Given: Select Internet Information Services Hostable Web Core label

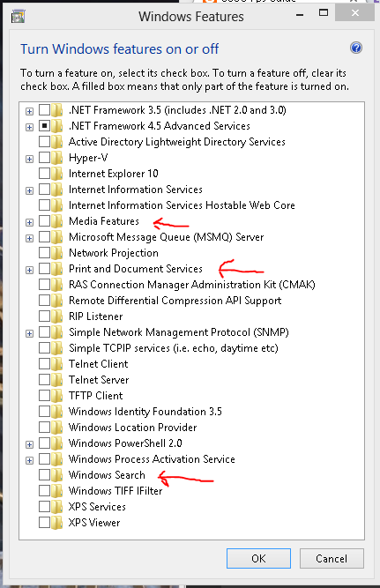Looking at the screenshot, I should point(182,205).
